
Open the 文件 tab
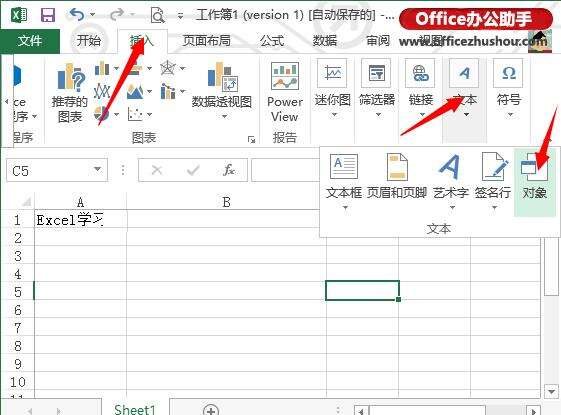(30, 40)
